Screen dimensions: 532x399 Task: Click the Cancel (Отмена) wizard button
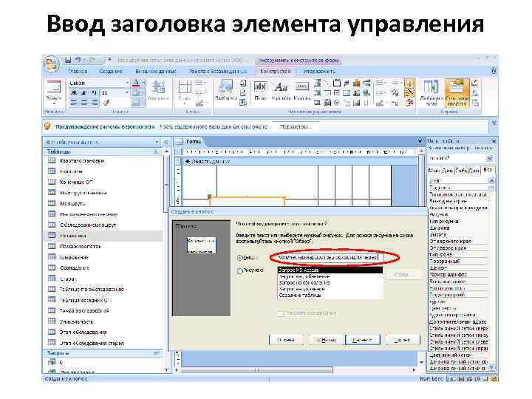click(x=286, y=340)
